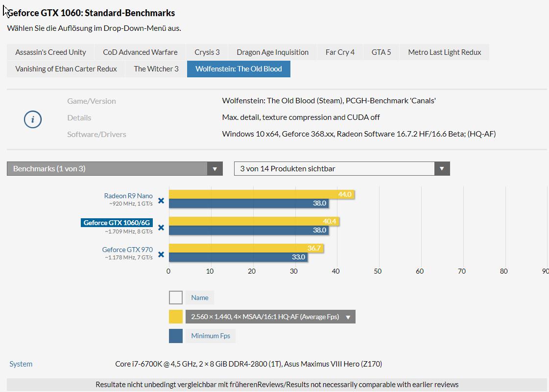The width and height of the screenshot is (549, 392).
Task: Click the highlighted Geforce GTX 1060/6G label
Action: point(117,223)
